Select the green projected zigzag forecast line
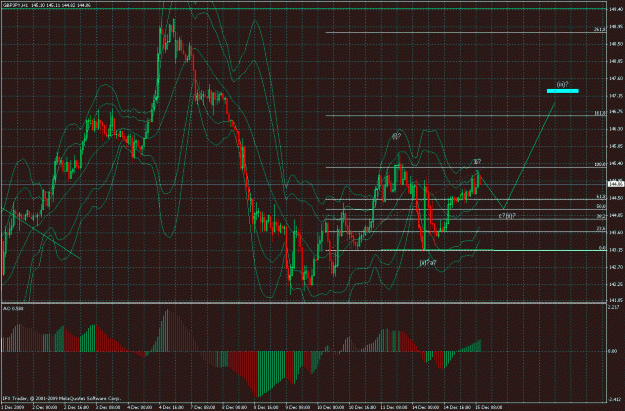This screenshot has width=625, height=411. tap(517, 155)
